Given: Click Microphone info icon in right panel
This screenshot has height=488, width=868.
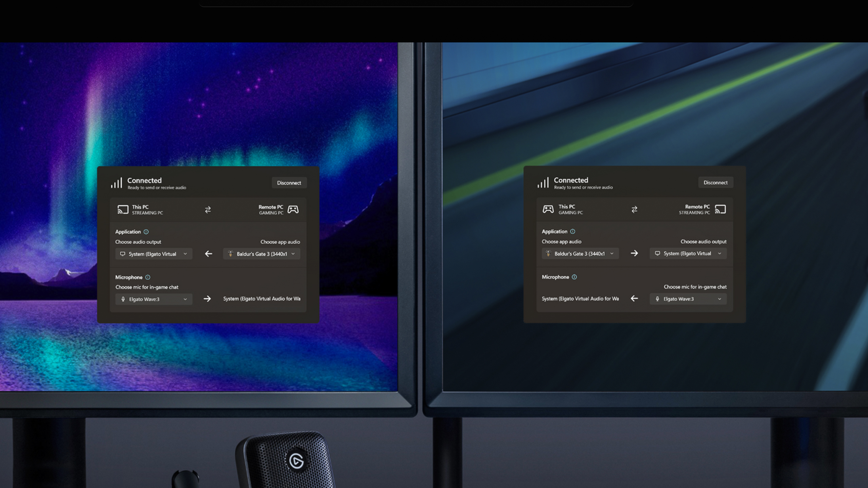Looking at the screenshot, I should [x=574, y=277].
